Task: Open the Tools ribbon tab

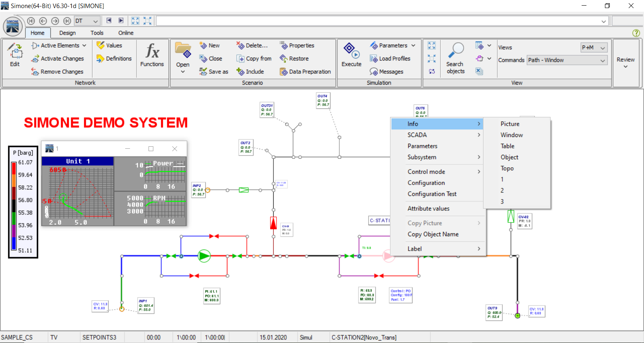Action: tap(97, 33)
